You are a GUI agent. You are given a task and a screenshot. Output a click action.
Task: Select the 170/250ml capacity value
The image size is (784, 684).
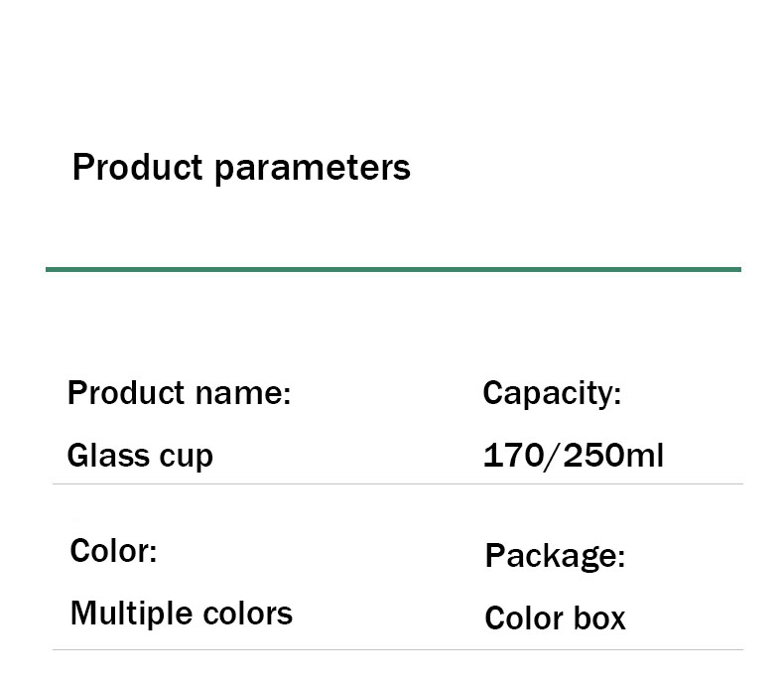click(x=574, y=456)
